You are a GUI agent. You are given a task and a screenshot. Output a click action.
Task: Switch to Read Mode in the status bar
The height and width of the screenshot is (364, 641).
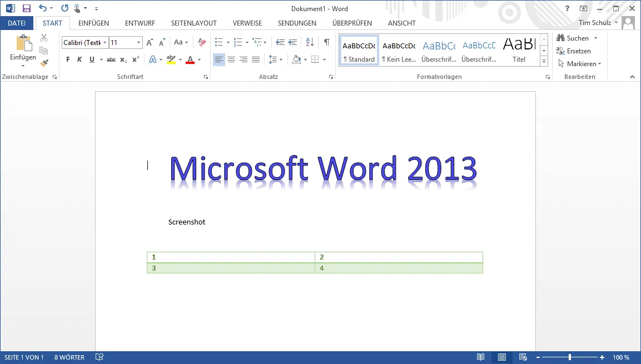point(481,357)
